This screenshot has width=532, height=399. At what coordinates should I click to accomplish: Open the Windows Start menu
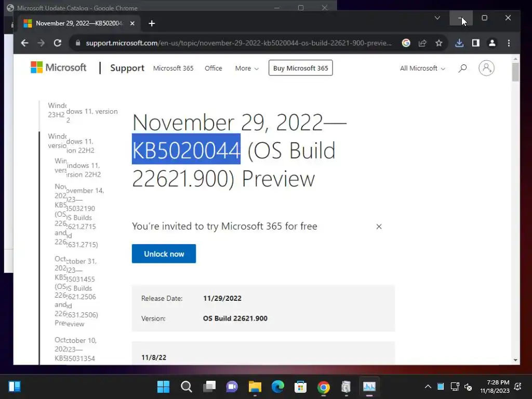163,387
